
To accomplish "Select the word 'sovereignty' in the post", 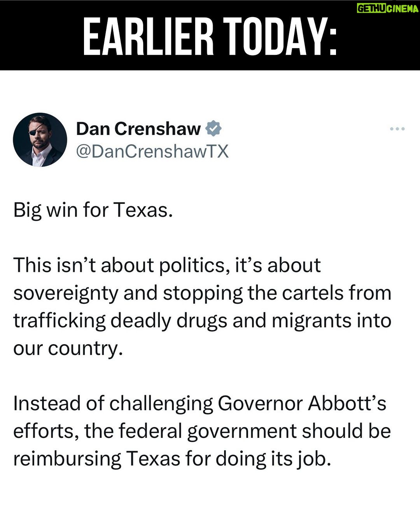I will coord(66,294).
